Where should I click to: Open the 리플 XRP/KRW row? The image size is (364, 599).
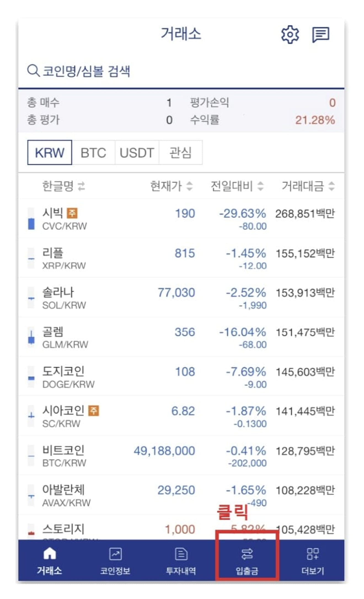pos(181,258)
